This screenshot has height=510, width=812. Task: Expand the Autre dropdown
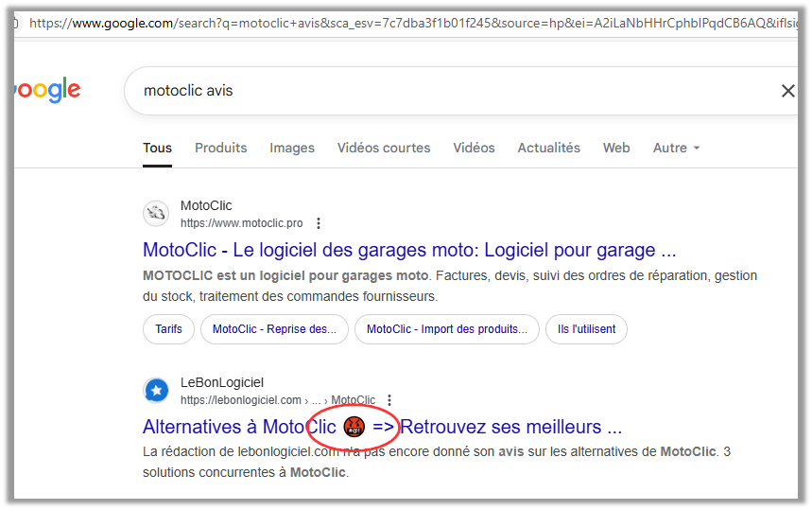point(676,148)
